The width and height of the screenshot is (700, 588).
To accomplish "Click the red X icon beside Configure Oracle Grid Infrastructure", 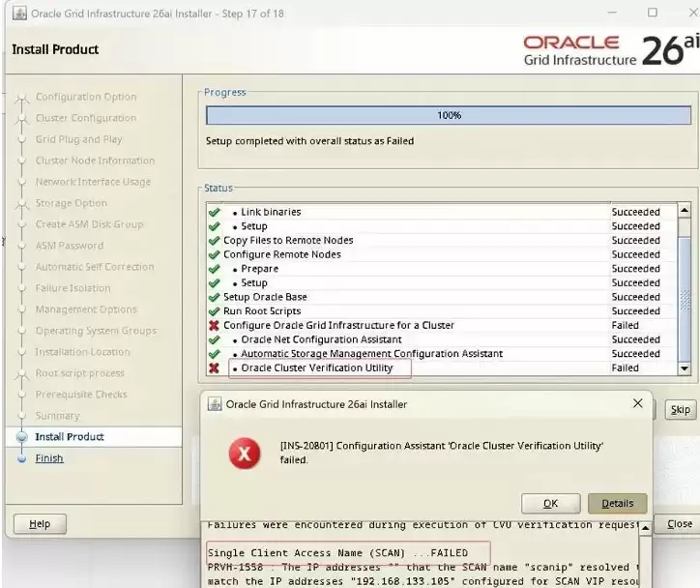I will coord(215,326).
